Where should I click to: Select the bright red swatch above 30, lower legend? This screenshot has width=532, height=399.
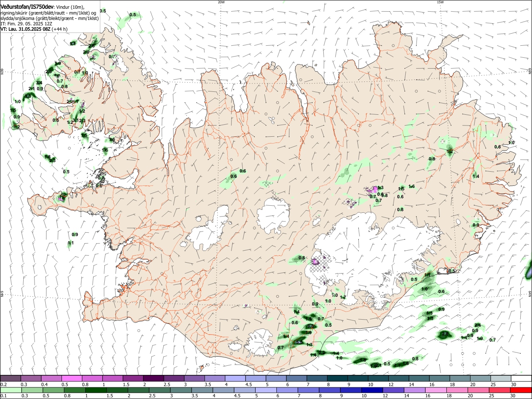click(x=520, y=390)
